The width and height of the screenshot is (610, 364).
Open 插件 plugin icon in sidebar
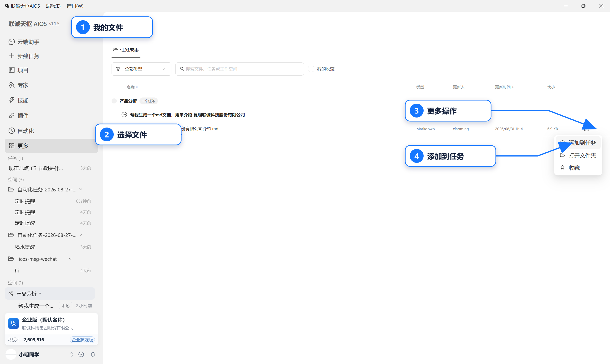[11, 116]
